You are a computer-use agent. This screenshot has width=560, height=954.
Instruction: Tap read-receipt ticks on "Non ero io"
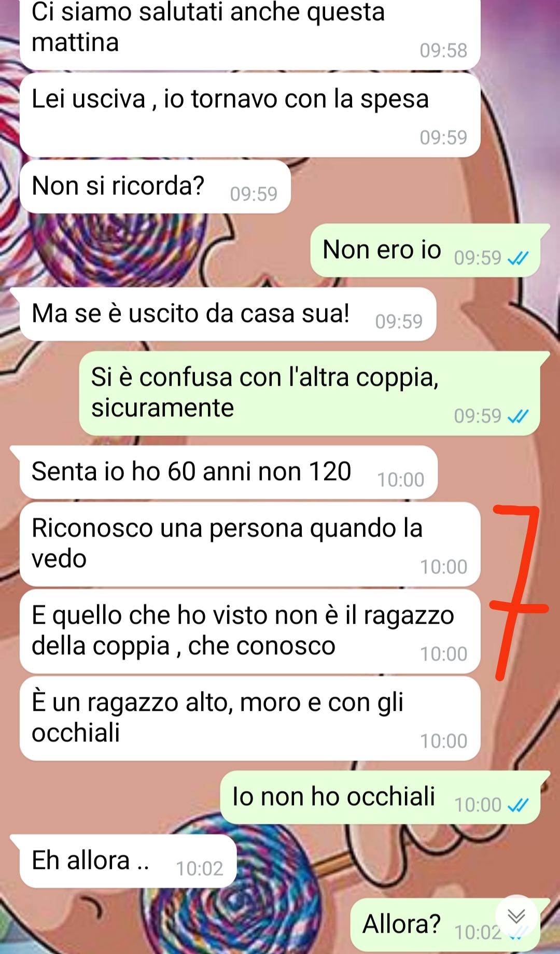point(517,258)
